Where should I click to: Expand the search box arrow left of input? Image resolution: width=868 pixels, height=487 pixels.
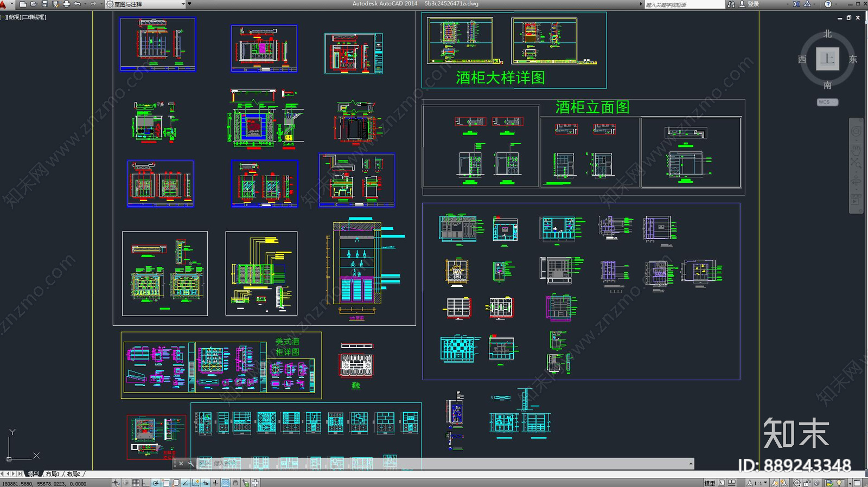(x=641, y=4)
